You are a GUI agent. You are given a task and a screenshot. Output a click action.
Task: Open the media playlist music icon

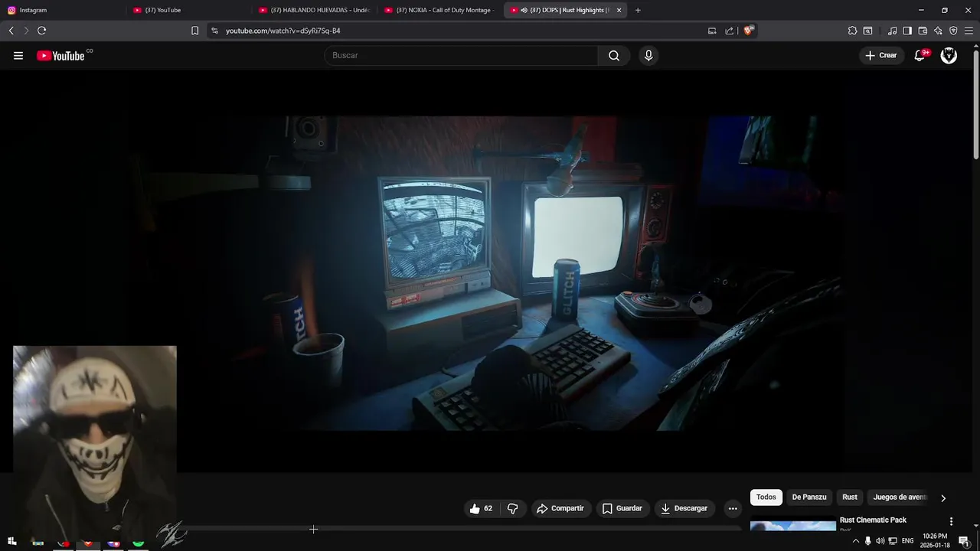(892, 31)
